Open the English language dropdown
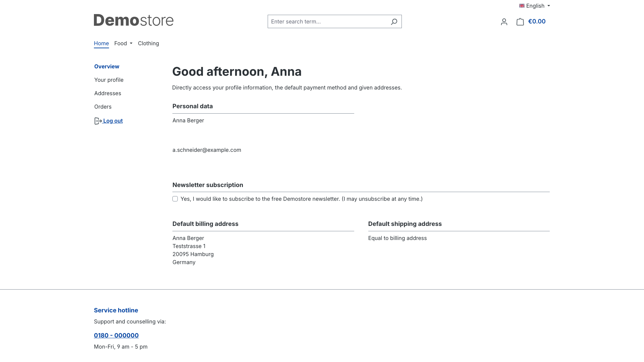This screenshot has width=644, height=362. [535, 6]
